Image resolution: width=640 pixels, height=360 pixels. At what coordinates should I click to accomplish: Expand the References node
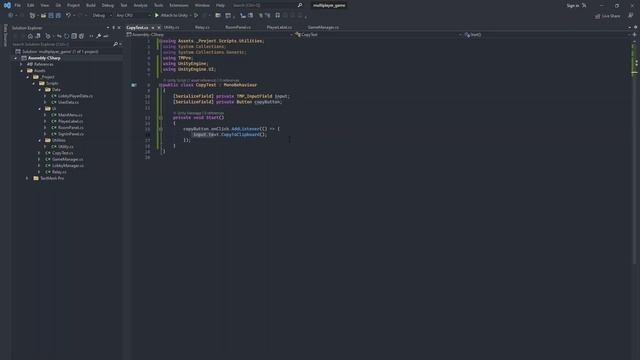pos(22,64)
